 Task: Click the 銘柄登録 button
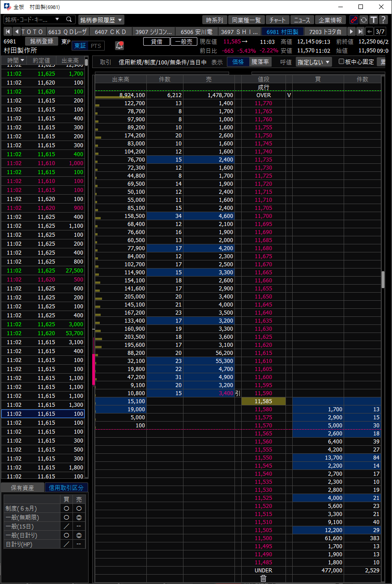click(x=42, y=41)
